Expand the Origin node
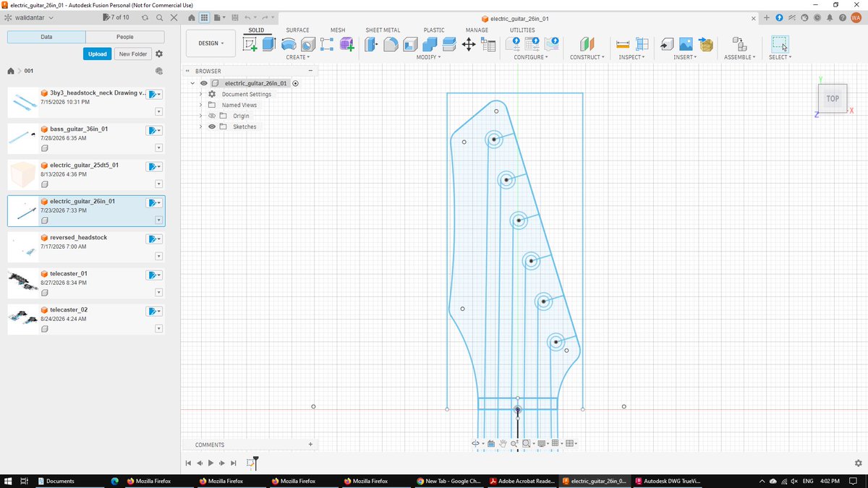The image size is (868, 488). pyautogui.click(x=200, y=116)
